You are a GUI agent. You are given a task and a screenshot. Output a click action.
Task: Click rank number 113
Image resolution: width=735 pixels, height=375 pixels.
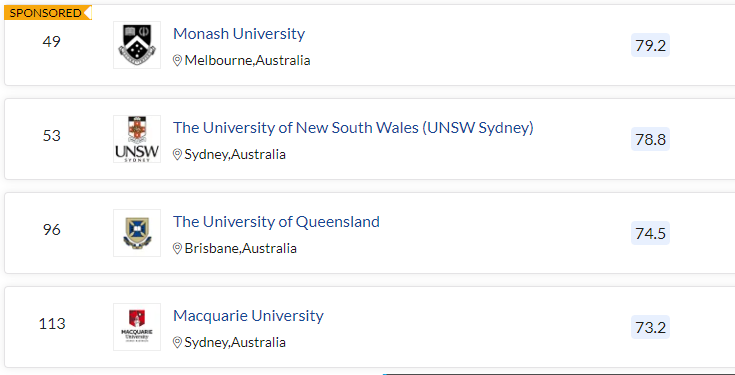pyautogui.click(x=52, y=324)
